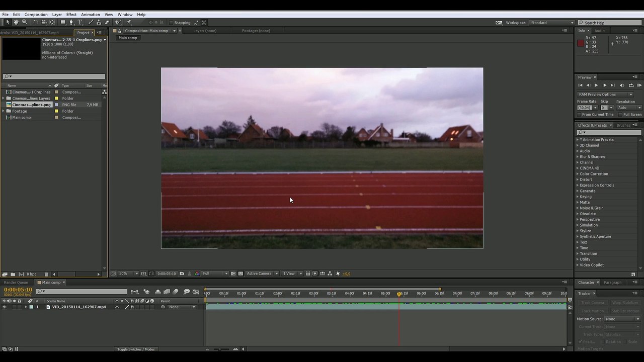644x362 pixels.
Task: Create a new composition from Project panel
Action: [21, 274]
